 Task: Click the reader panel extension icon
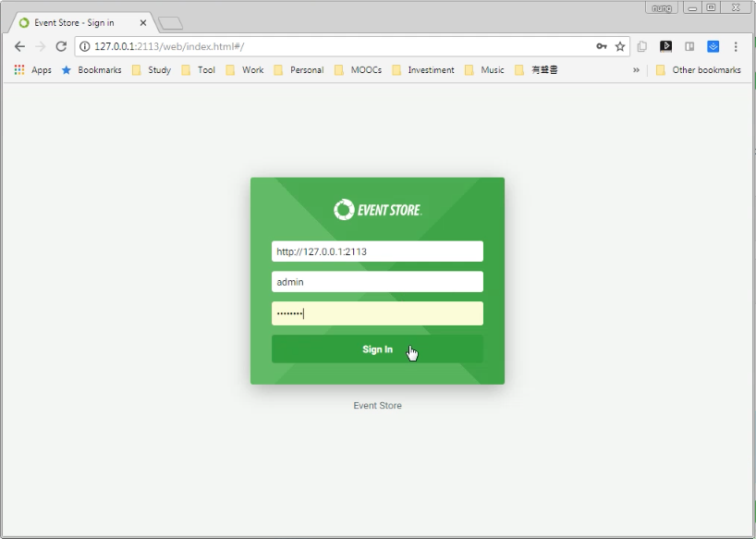pos(689,46)
